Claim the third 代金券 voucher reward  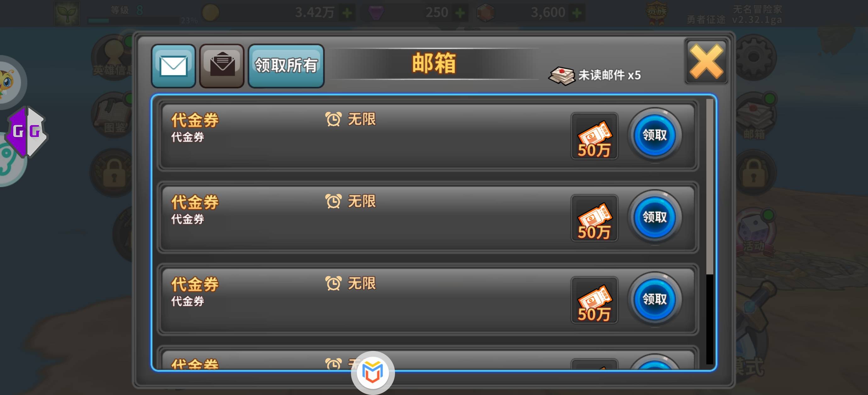(x=654, y=299)
